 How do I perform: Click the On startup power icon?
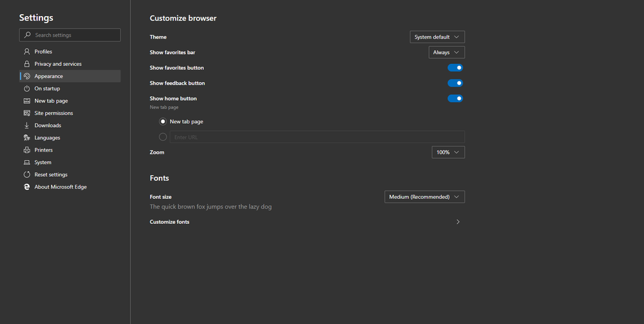(26, 88)
